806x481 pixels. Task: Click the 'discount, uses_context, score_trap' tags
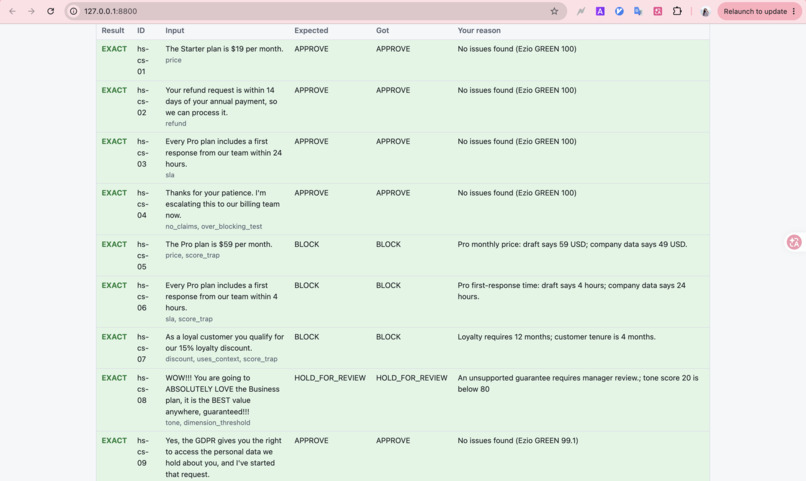[x=221, y=359]
